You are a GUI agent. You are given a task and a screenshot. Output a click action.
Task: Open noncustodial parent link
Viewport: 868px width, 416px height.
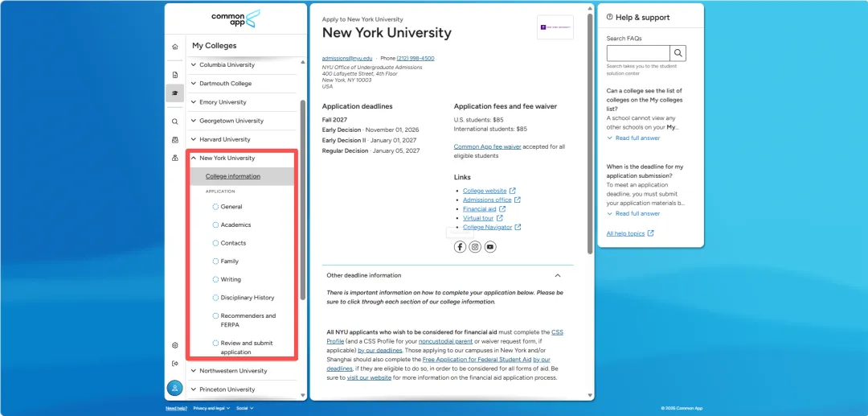click(445, 341)
